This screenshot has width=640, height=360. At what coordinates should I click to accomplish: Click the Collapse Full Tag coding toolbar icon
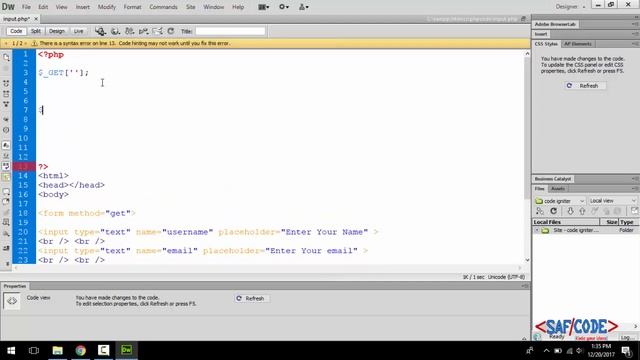click(6, 83)
